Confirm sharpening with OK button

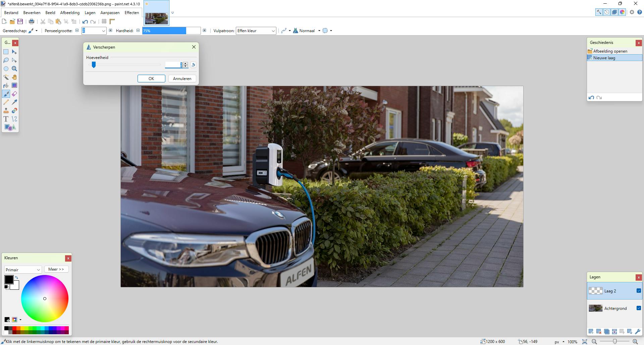tap(151, 78)
